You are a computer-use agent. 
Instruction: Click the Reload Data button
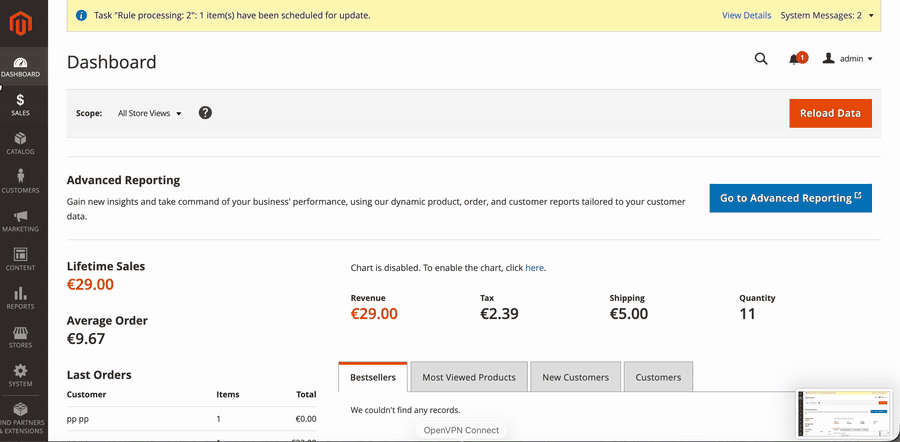(x=831, y=113)
